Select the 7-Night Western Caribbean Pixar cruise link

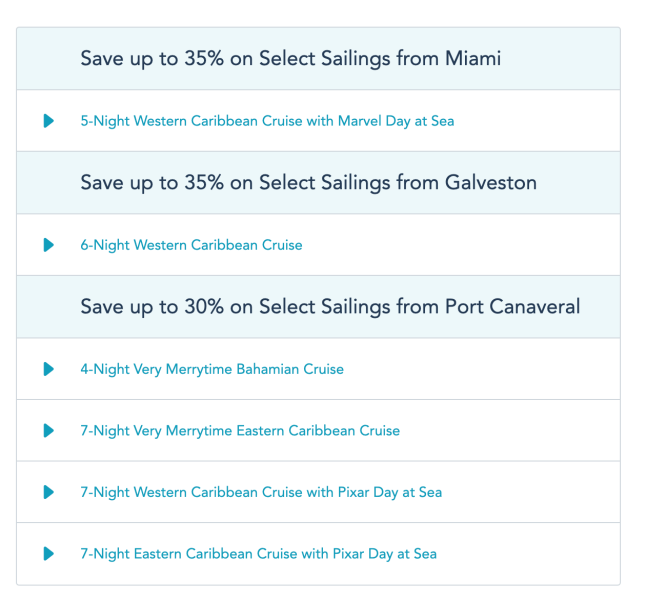point(261,492)
